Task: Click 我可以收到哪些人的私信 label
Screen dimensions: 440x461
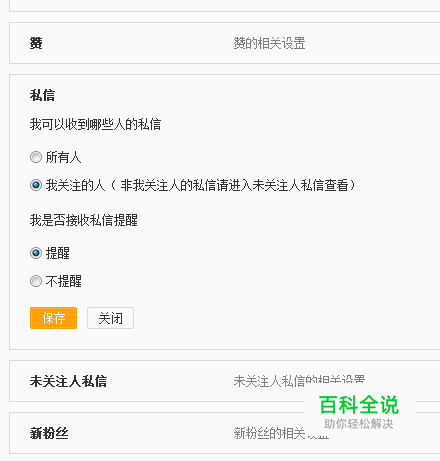Action: pos(95,124)
